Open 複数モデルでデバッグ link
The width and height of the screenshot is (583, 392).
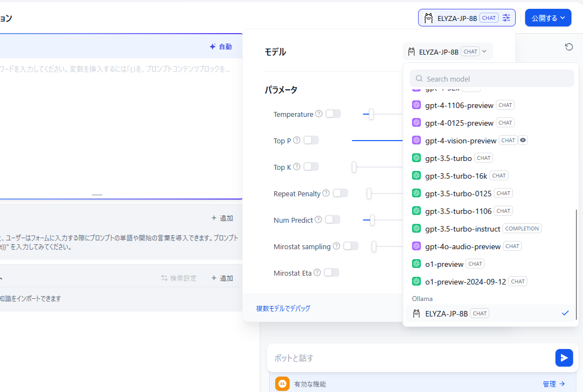(x=283, y=308)
